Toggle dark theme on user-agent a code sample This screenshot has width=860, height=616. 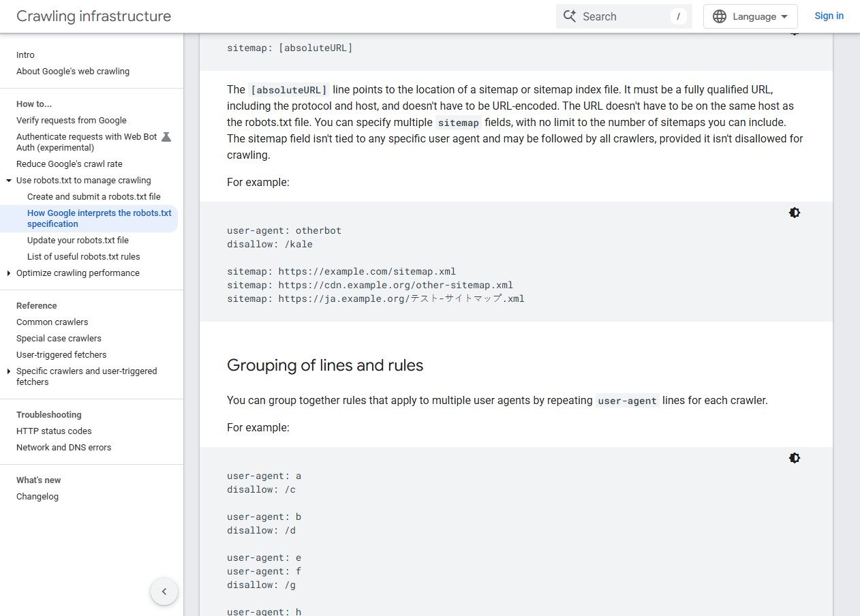point(794,458)
